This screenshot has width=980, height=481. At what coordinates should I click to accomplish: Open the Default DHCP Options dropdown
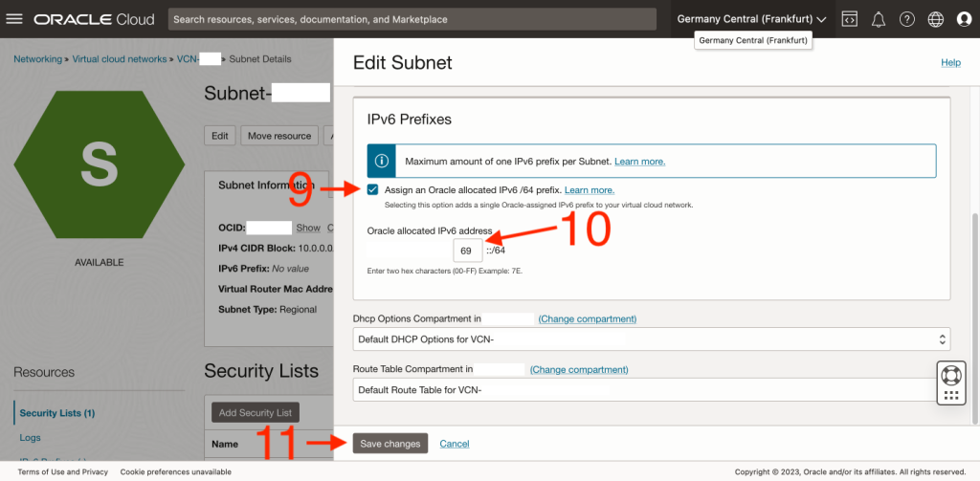[651, 339]
